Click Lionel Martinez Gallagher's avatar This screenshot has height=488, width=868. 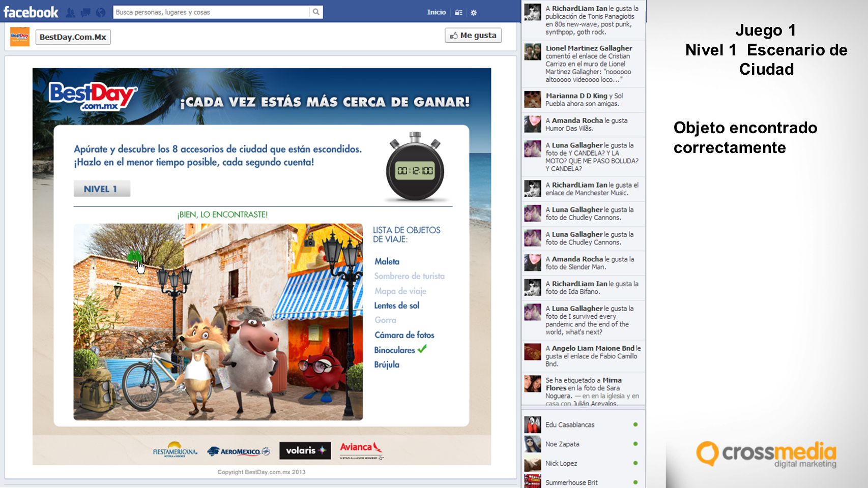[533, 52]
